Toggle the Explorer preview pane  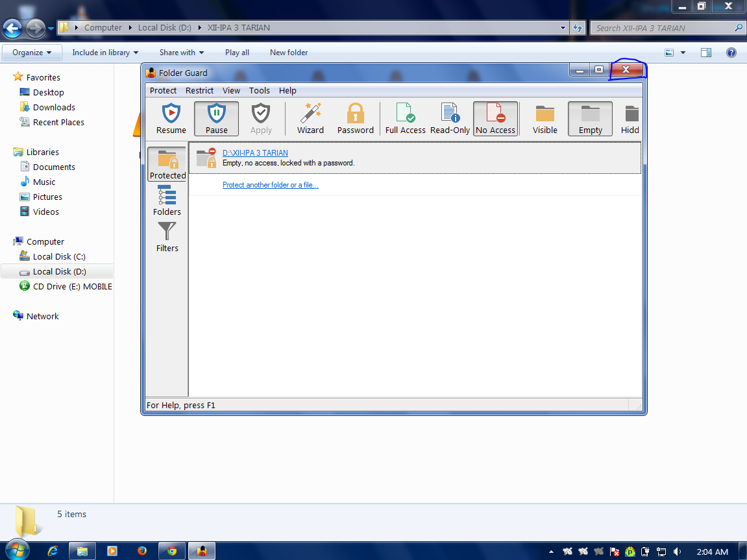tap(706, 53)
